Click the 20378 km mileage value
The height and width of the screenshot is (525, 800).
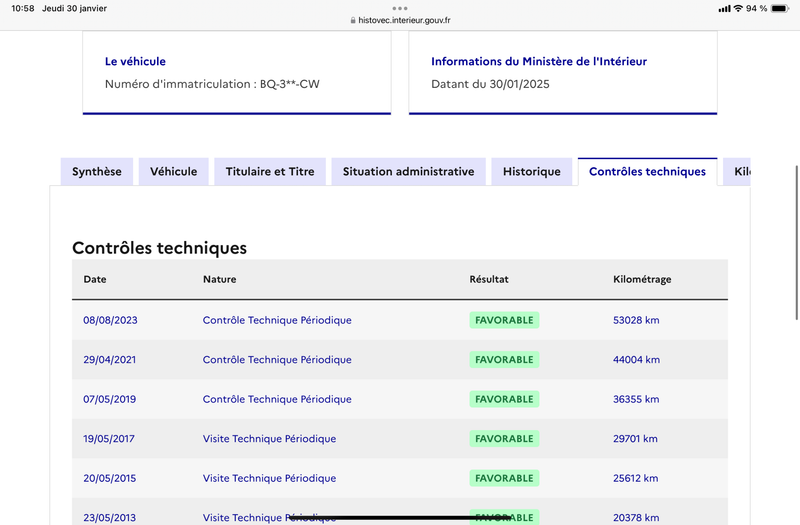[636, 518]
